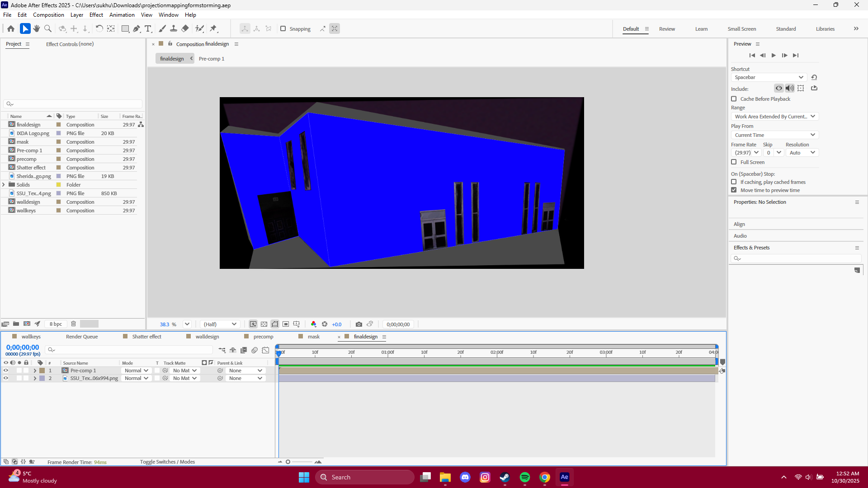Enable the Snapping checkbox
868x488 pixels.
click(283, 28)
